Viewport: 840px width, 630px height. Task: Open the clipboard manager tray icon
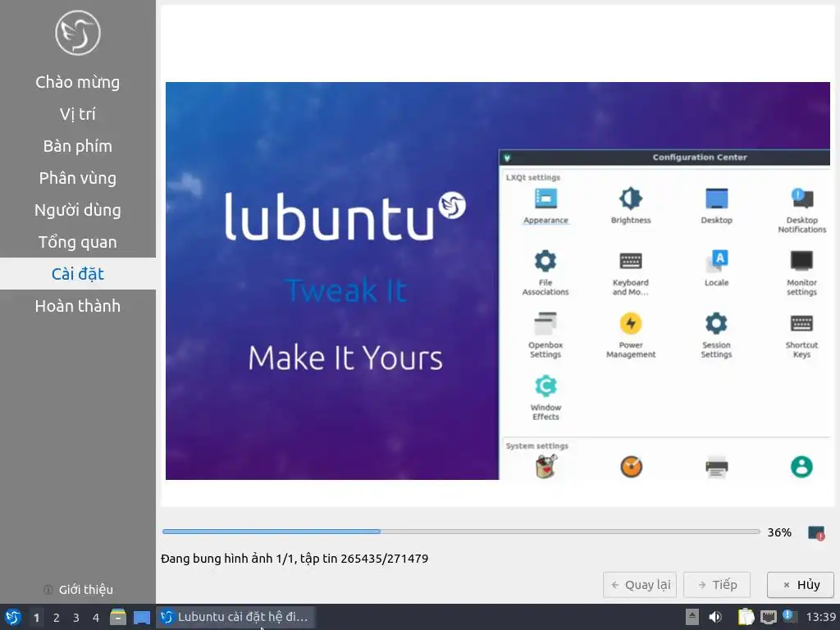click(x=746, y=617)
